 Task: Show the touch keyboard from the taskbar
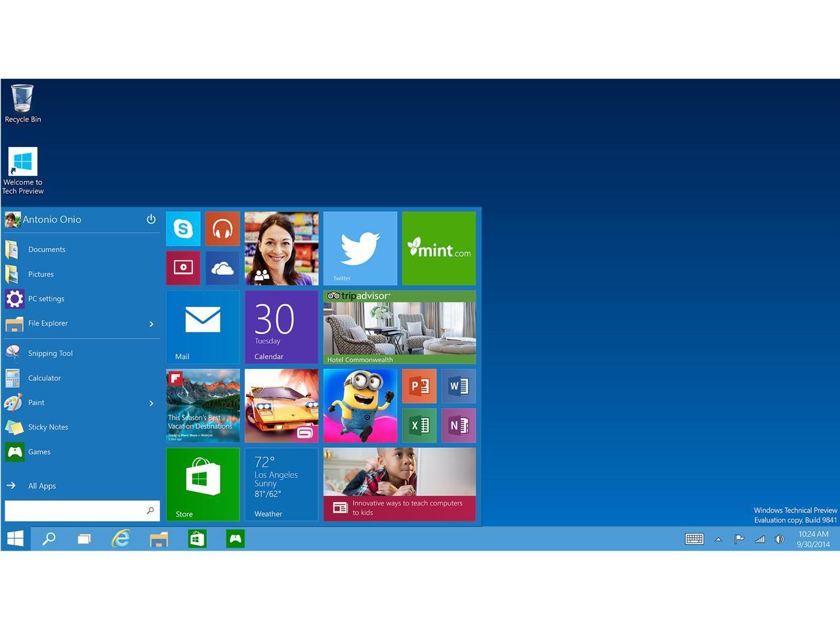[x=694, y=539]
